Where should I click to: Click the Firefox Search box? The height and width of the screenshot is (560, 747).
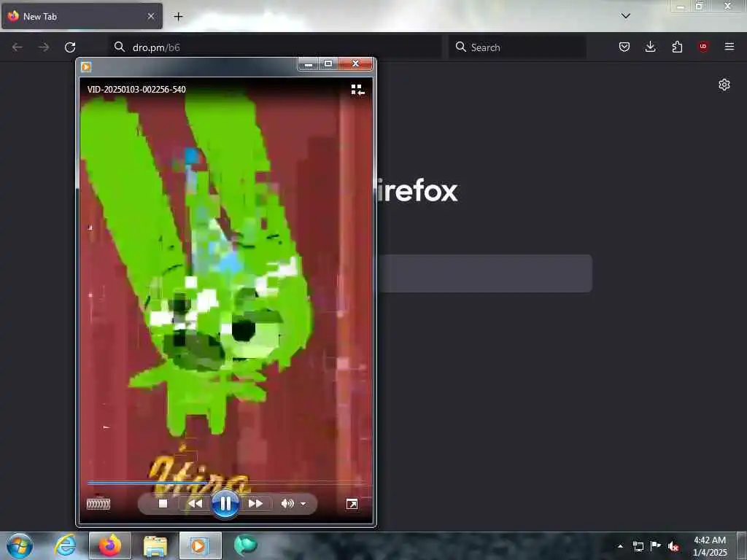click(517, 47)
